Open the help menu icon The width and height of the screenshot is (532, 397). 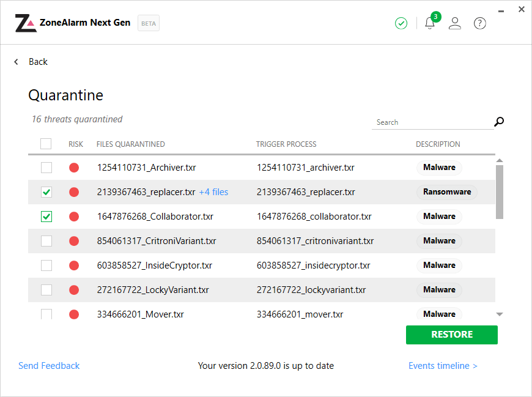[x=479, y=23]
